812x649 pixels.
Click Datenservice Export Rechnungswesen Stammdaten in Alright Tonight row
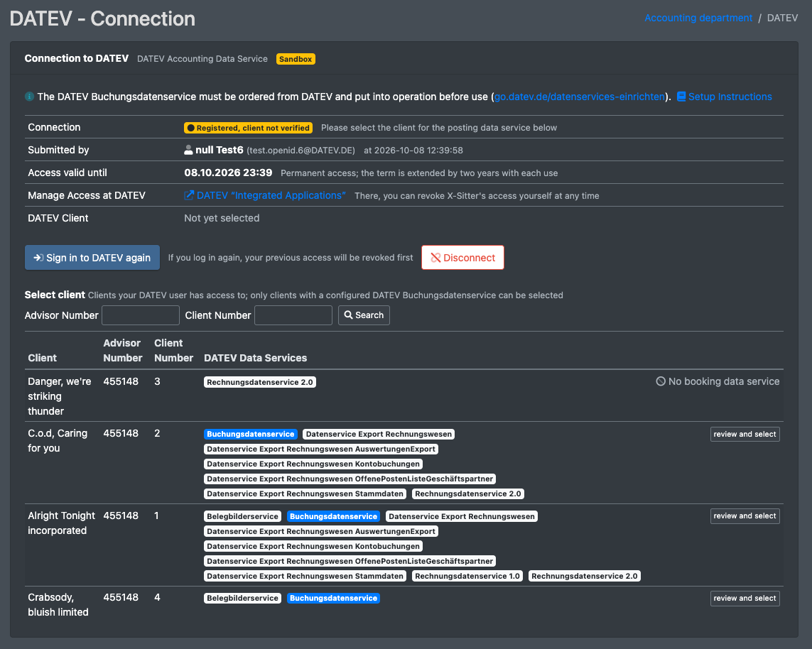coord(305,576)
